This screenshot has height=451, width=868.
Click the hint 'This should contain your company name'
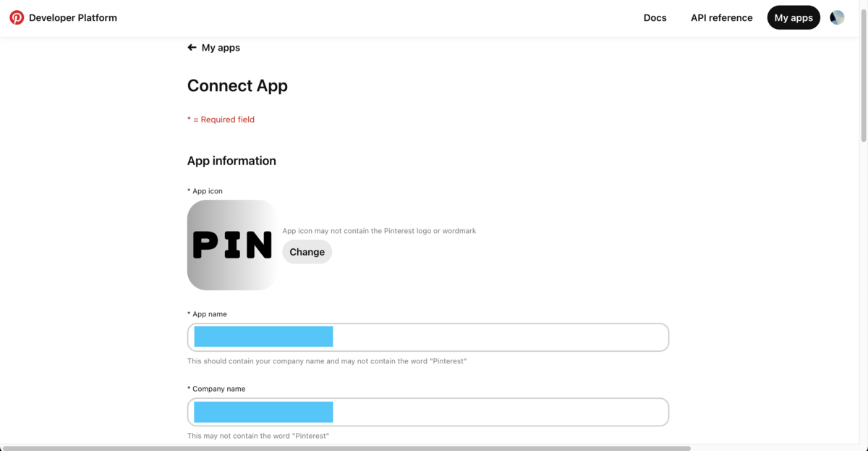click(327, 361)
